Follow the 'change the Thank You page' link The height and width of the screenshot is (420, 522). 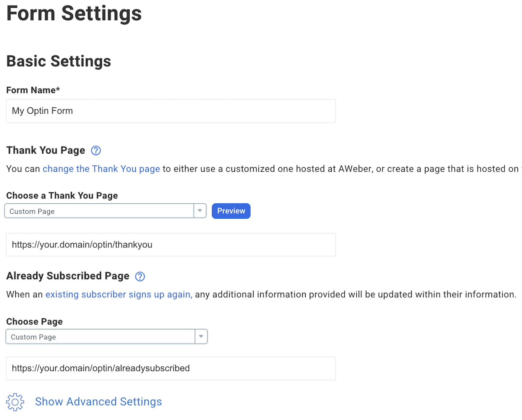(x=101, y=169)
